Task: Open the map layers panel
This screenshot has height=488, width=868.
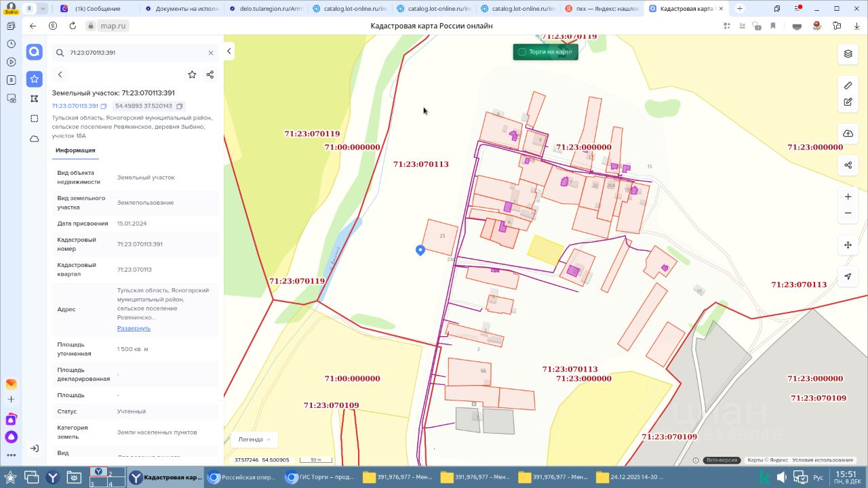Action: coord(848,54)
